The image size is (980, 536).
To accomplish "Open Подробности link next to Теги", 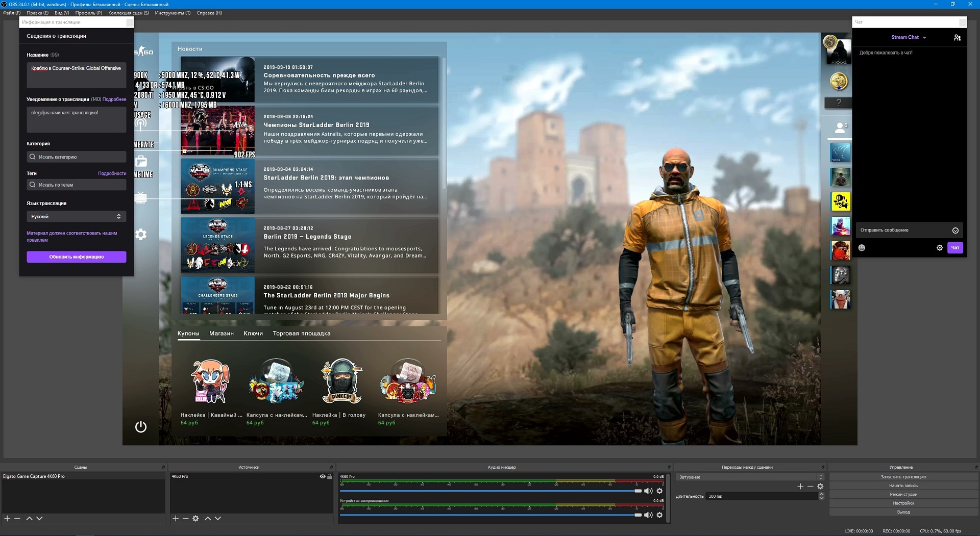I will point(112,173).
